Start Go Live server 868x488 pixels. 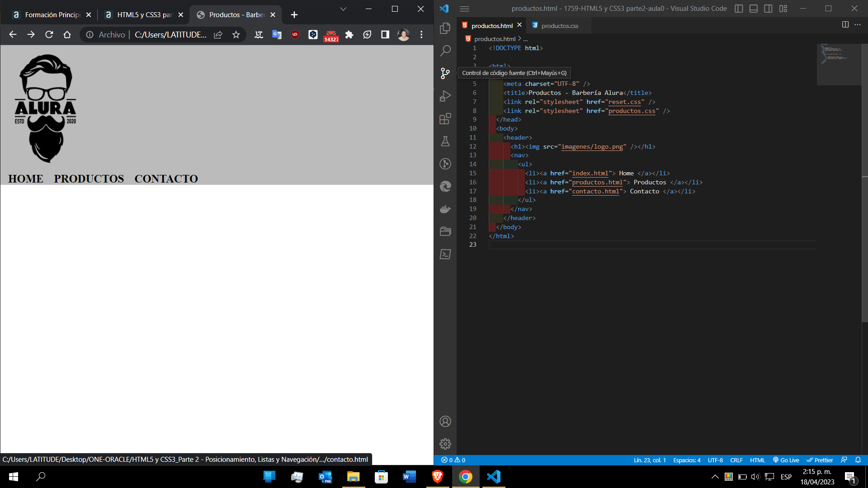786,460
